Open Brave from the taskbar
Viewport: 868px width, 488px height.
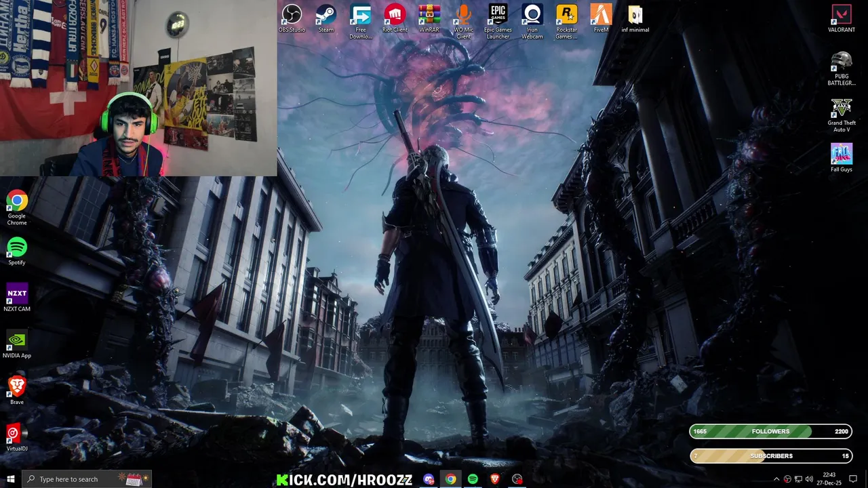click(x=494, y=479)
